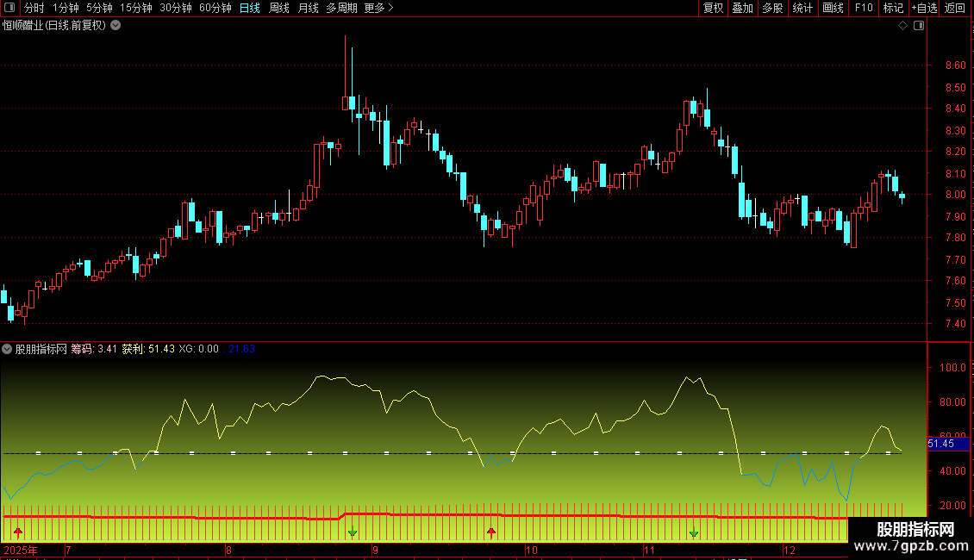Select the 60分钟 period tab

coord(215,8)
